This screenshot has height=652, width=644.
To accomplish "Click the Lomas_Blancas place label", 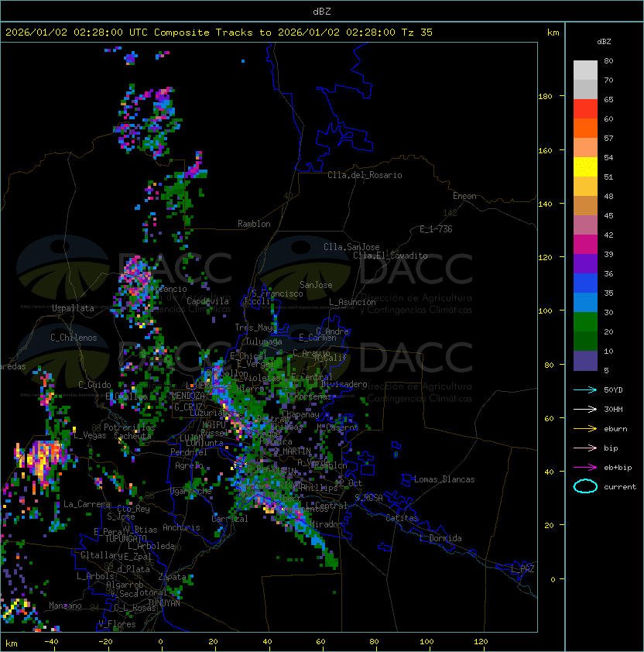I will [x=444, y=479].
